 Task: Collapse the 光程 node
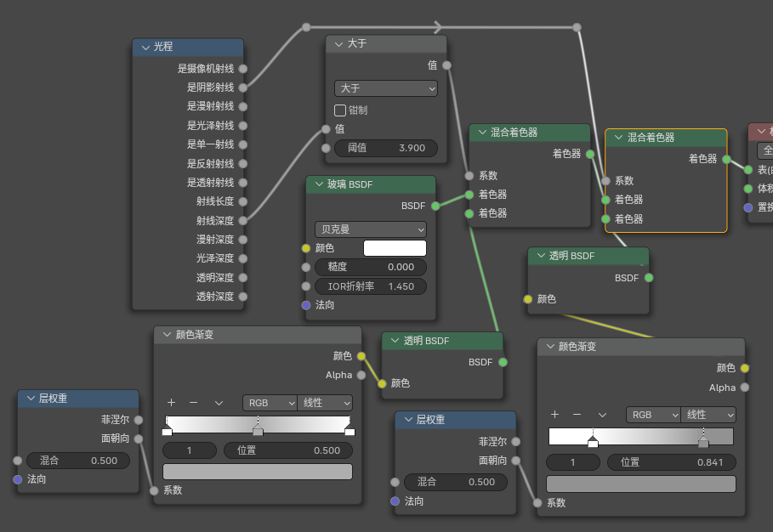[145, 48]
